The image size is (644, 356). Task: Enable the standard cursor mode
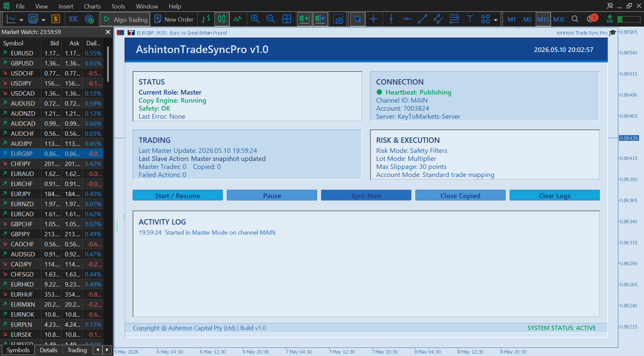pos(357,19)
